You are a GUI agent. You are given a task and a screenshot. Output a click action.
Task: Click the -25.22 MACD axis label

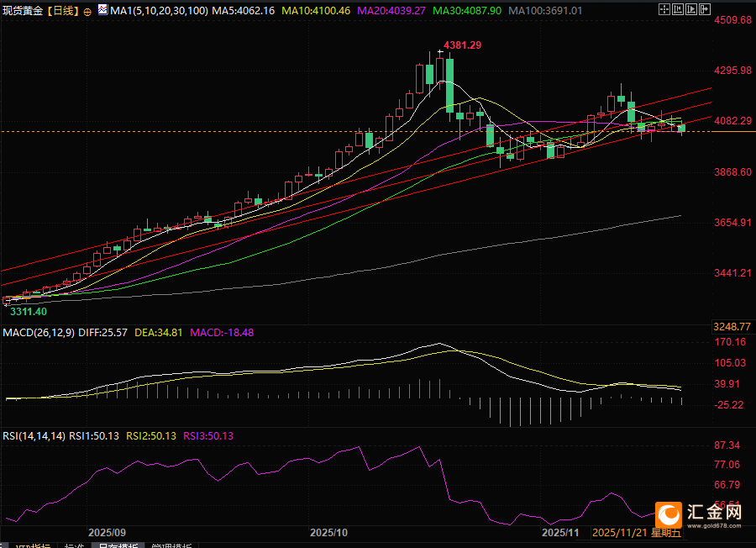729,405
